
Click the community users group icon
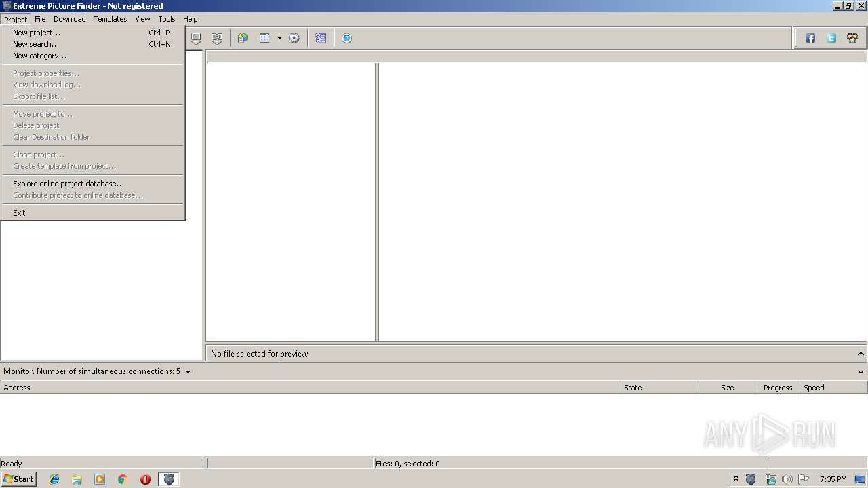pyautogui.click(x=852, y=39)
